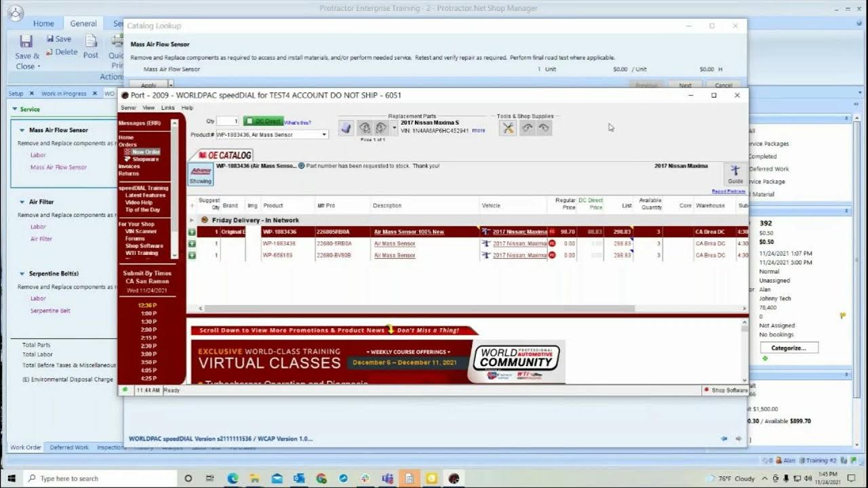Screen dimensions: 868x488
Task: Click the 2017 Nissan Maxima link in 22680-BV80B row
Action: tap(519, 256)
